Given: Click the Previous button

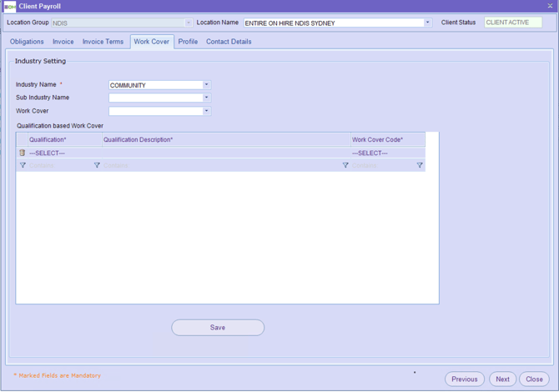Looking at the screenshot, I should pyautogui.click(x=465, y=379).
